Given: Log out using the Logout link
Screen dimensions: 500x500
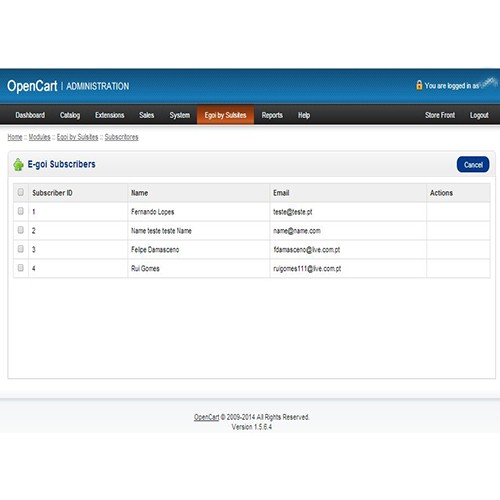Looking at the screenshot, I should tap(479, 115).
